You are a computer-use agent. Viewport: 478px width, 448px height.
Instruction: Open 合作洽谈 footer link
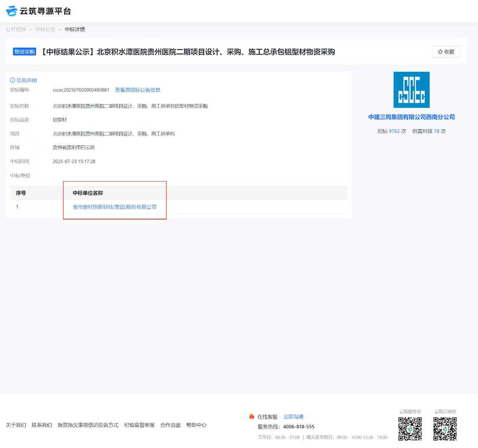(x=171, y=425)
